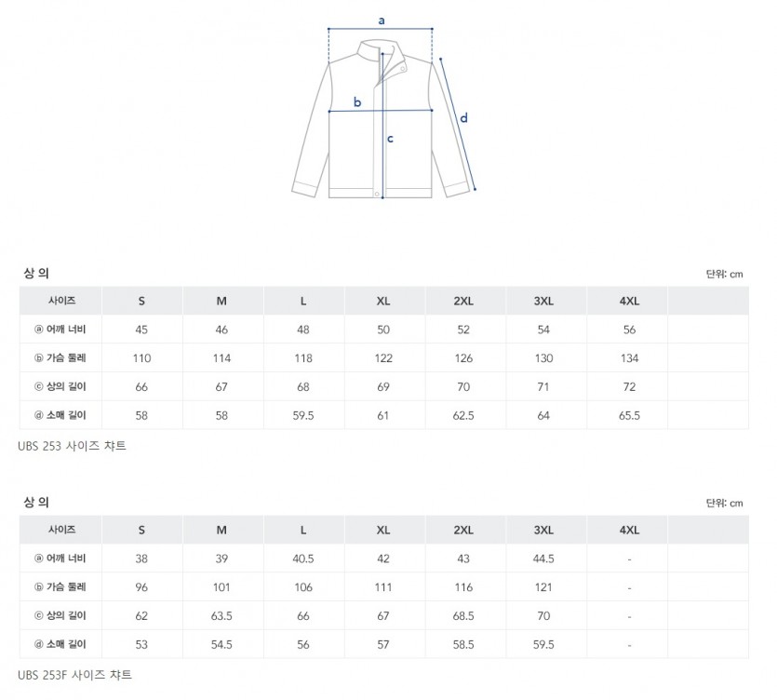Click the 'b' chest label on jacket diagram
777x700 pixels.
[x=357, y=102]
